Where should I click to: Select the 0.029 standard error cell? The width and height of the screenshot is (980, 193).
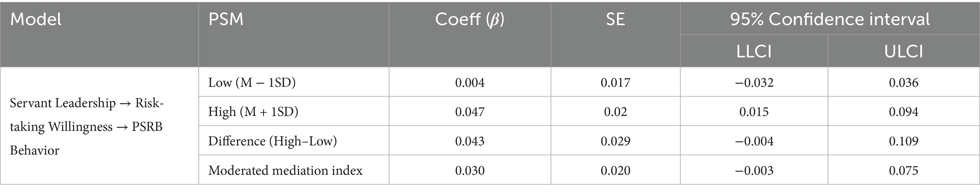click(615, 141)
